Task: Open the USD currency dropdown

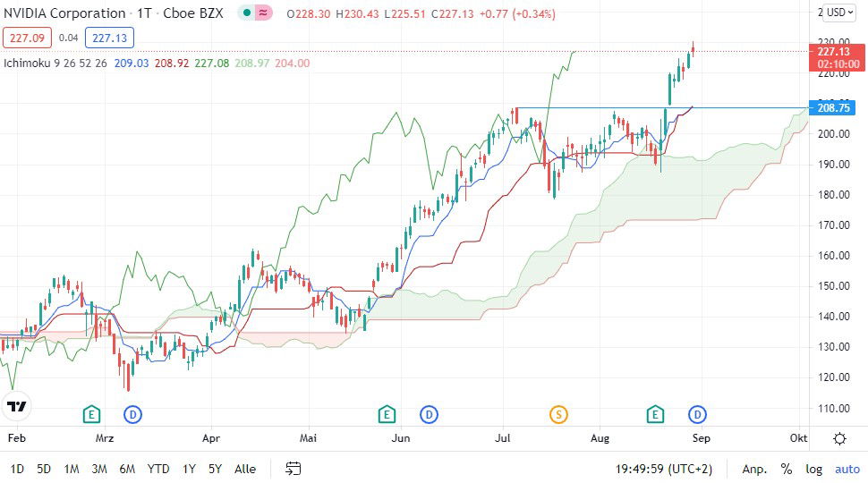Action: (840, 13)
